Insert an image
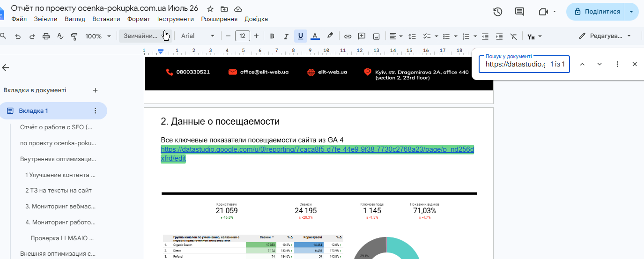 [x=376, y=36]
